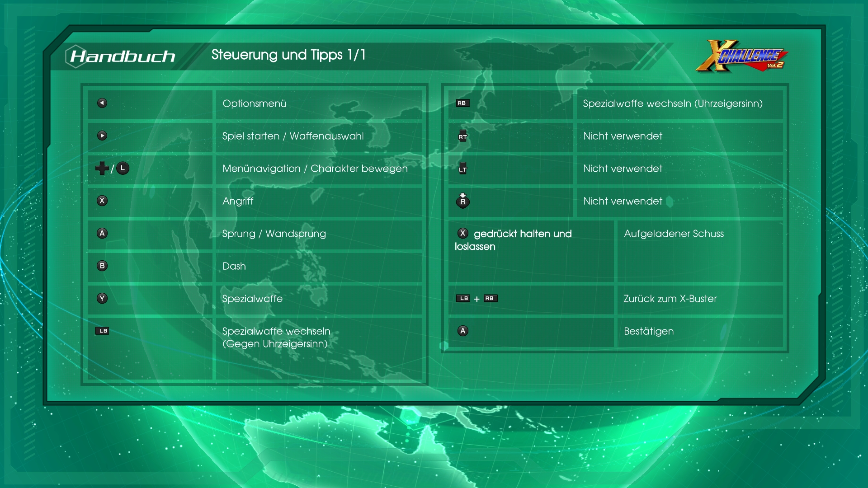The width and height of the screenshot is (868, 488).
Task: Click the right stick press R icon
Action: coord(462,201)
